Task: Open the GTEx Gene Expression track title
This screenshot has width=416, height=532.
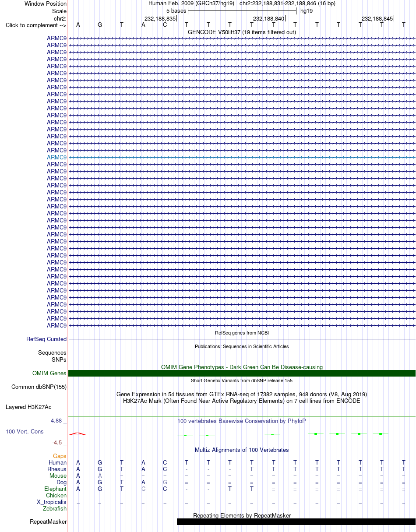Action: click(242, 394)
